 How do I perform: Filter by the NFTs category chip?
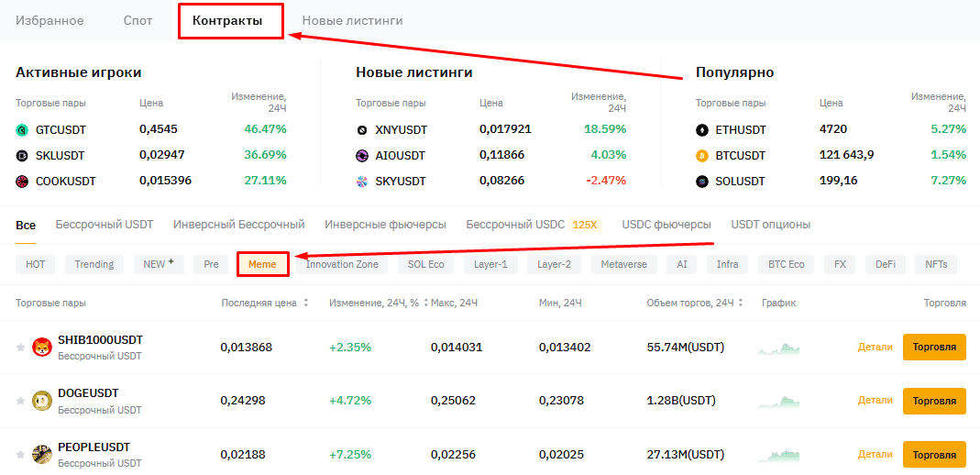[936, 264]
